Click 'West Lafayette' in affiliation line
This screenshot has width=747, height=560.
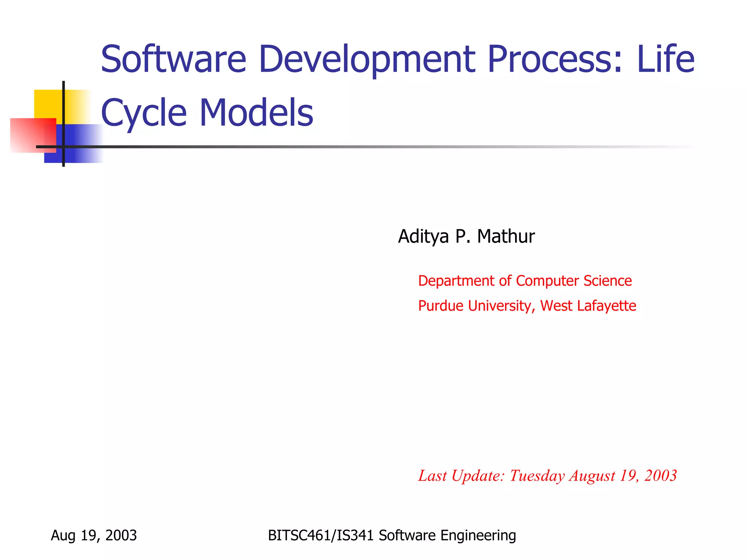point(588,306)
